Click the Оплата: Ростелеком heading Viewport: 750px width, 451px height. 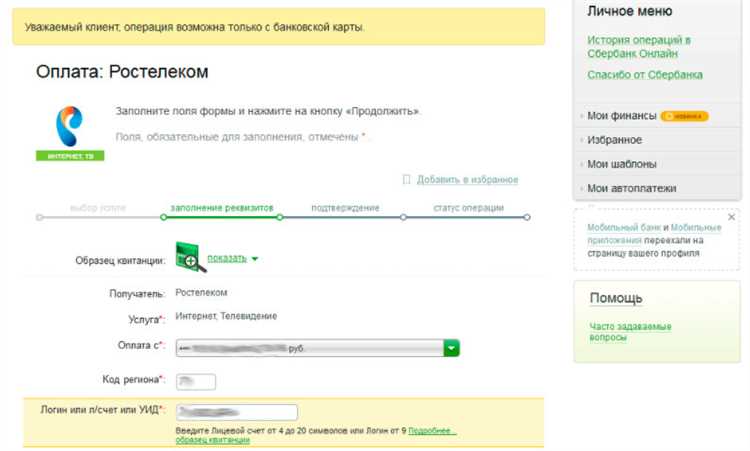click(x=122, y=72)
